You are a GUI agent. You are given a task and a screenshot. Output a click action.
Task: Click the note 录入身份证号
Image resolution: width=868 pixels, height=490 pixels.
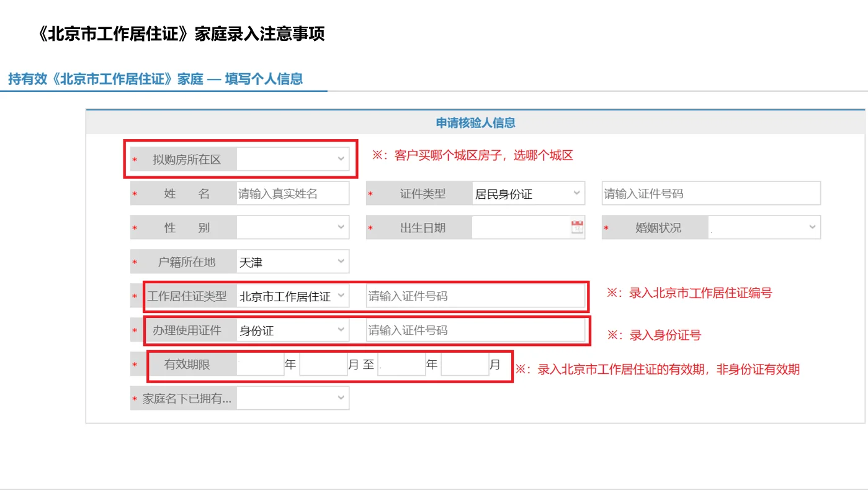coord(654,335)
